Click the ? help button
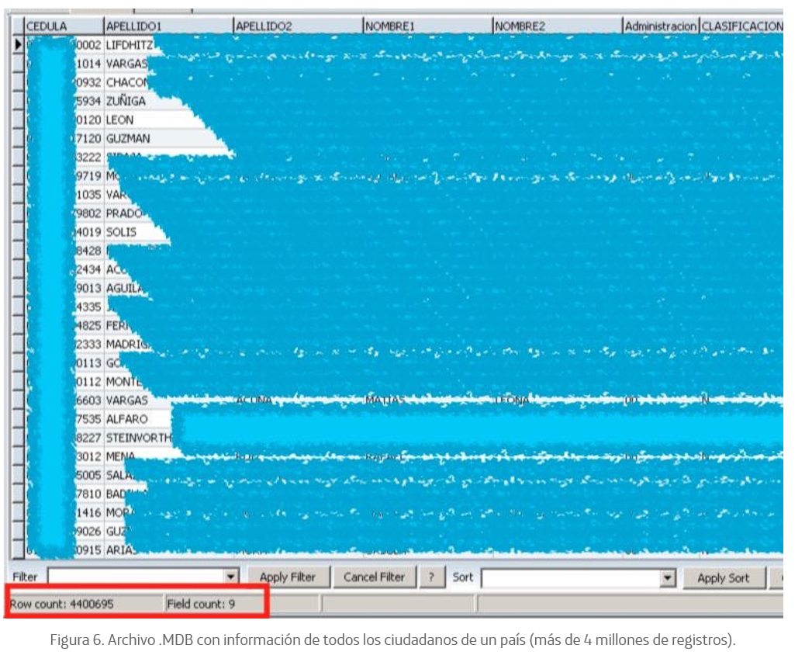 pyautogui.click(x=431, y=577)
